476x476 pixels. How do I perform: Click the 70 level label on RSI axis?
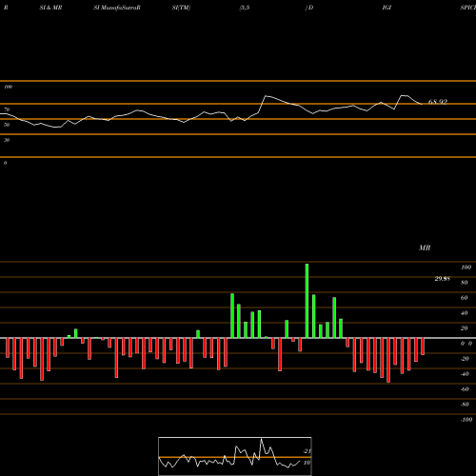pos(7,109)
